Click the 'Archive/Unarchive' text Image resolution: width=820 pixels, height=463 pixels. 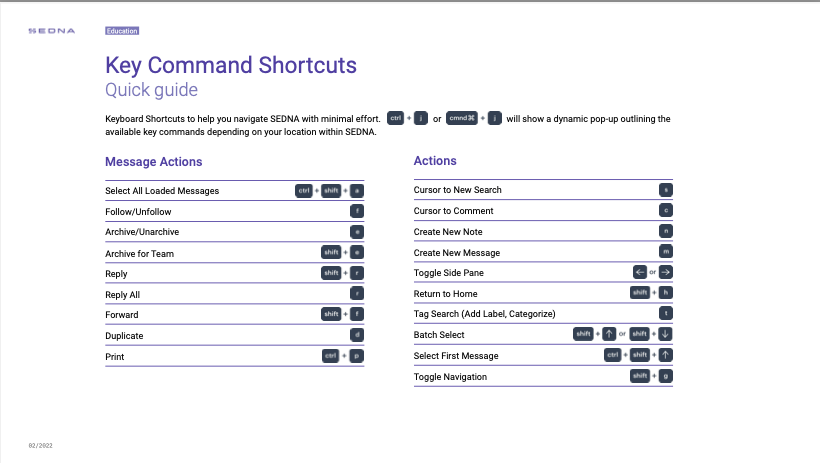tap(142, 232)
